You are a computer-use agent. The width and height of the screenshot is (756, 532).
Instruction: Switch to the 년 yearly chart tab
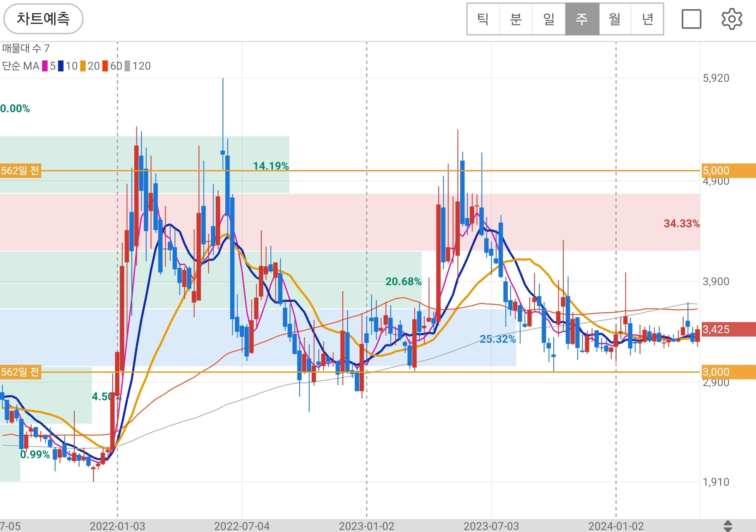click(x=648, y=19)
